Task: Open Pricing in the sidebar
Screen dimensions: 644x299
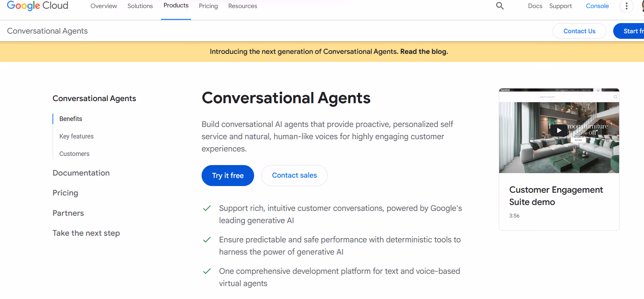Action: click(x=65, y=193)
